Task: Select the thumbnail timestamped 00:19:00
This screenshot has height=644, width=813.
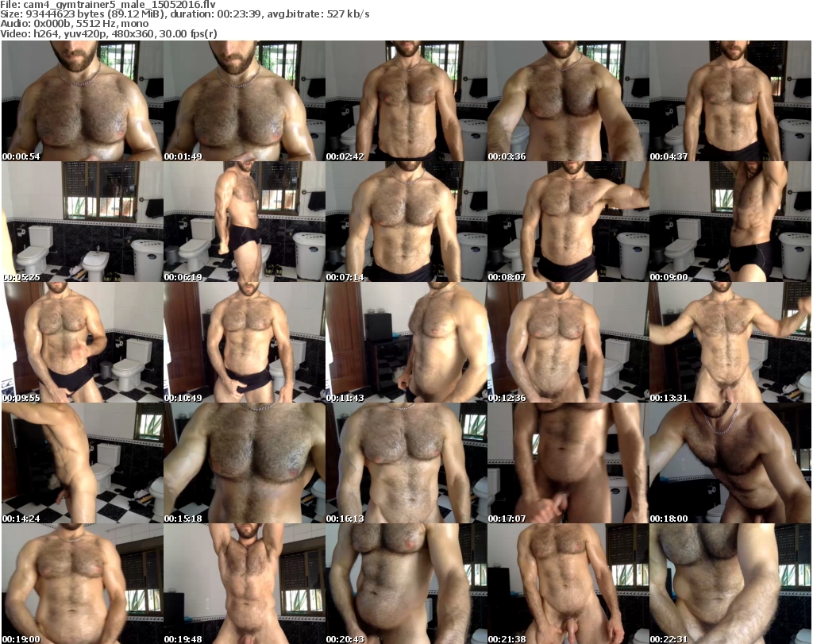Action: [83, 584]
